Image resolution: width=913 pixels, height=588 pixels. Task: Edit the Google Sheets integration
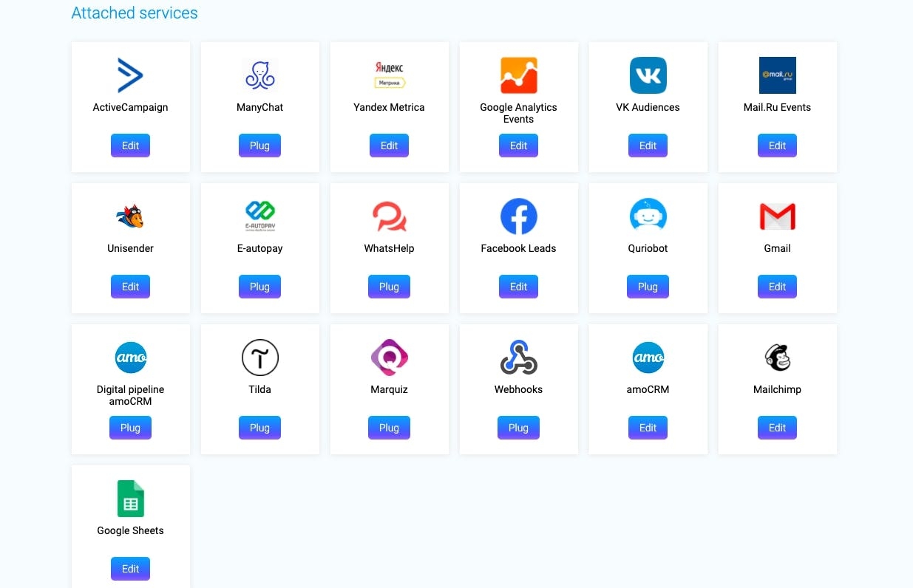[130, 569]
